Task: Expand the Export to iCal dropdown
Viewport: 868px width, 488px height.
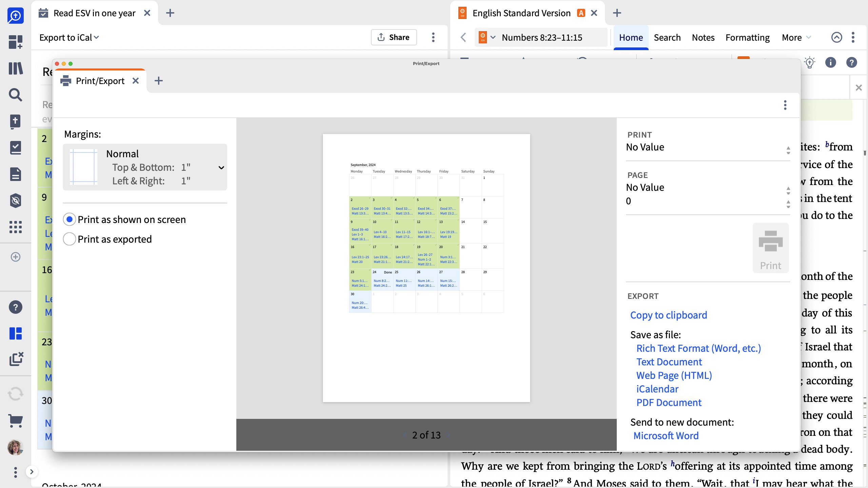Action: pyautogui.click(x=69, y=37)
